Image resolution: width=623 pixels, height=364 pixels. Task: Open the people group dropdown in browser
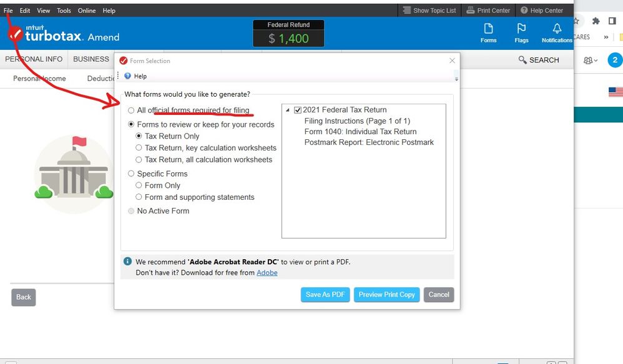591,61
